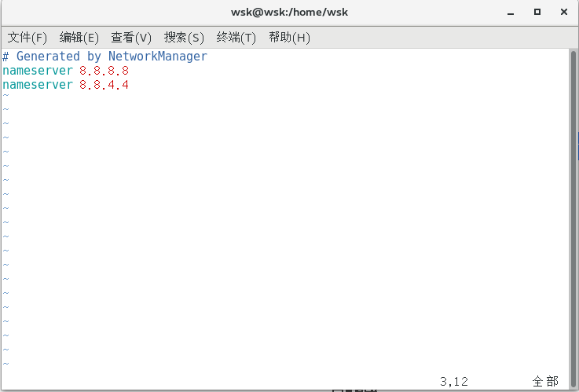Viewport: 579px width, 392px height.
Task: Open the 编辑(E) menu
Action: tap(79, 37)
